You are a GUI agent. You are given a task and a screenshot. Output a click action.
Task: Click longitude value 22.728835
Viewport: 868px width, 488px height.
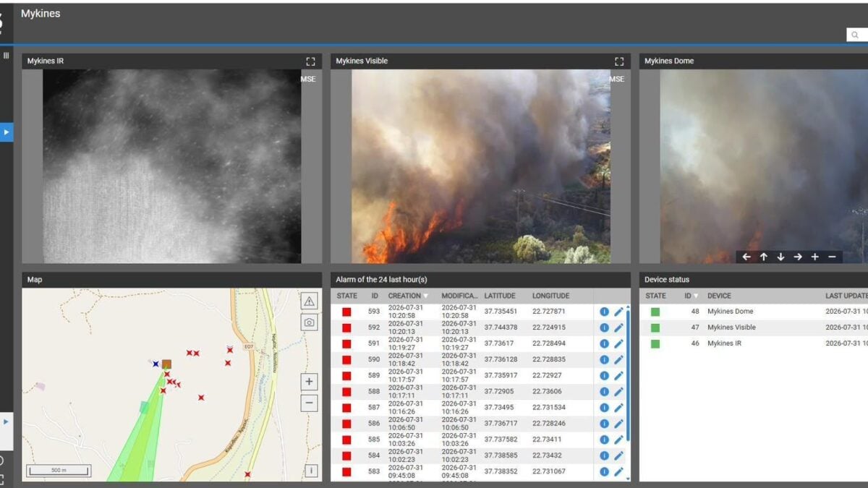click(549, 359)
